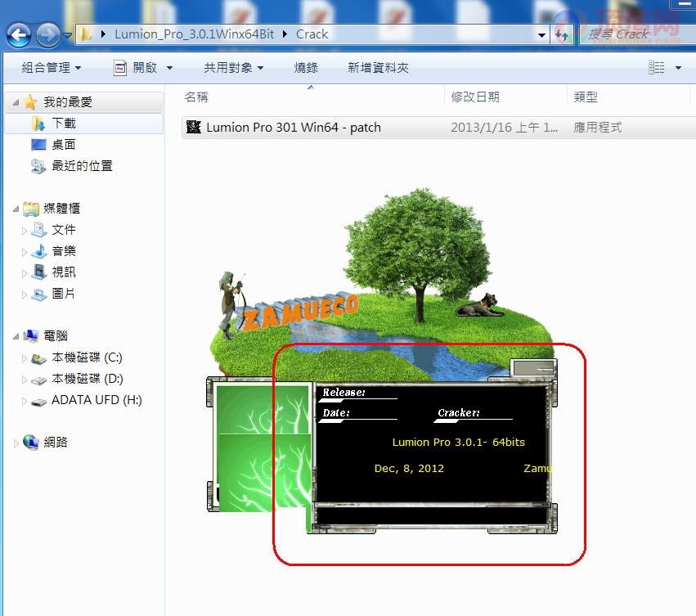The height and width of the screenshot is (616, 696).
Task: Click the ADATA UFD (H:) drive icon
Action: point(39,402)
